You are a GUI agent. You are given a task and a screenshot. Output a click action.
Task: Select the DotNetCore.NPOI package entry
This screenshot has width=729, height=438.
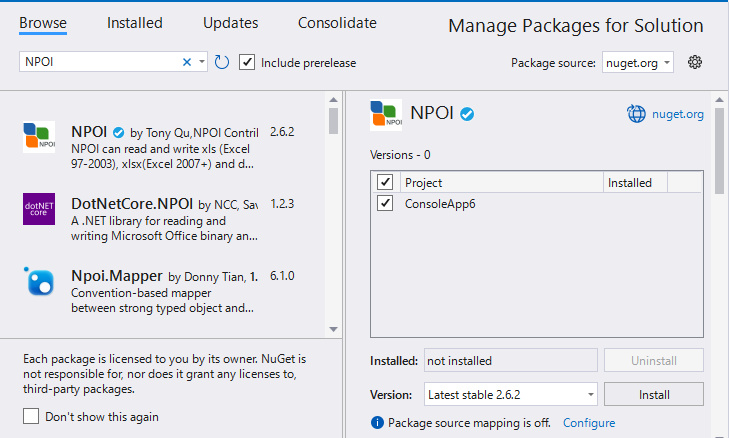[163, 219]
